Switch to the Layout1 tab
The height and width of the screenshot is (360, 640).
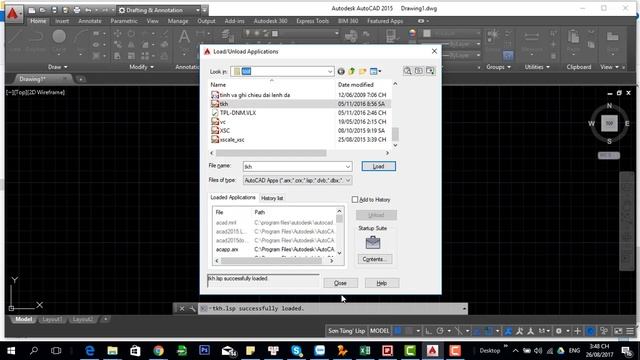point(53,320)
